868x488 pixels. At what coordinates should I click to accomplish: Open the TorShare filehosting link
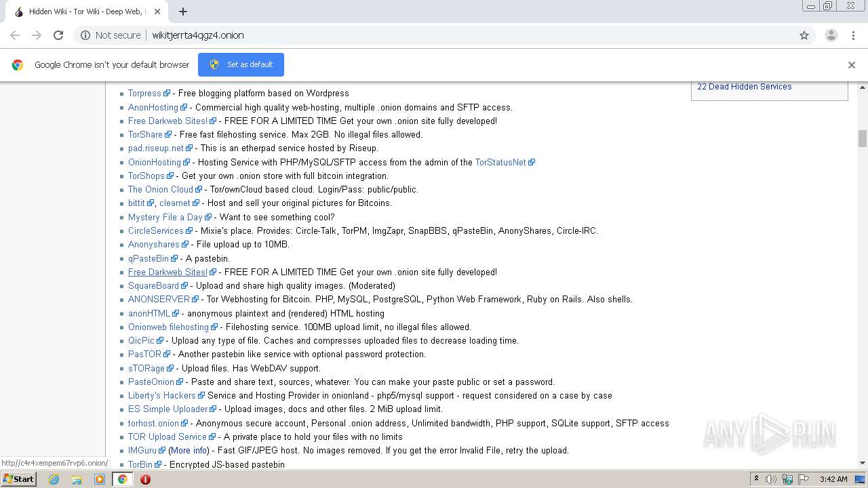coord(145,134)
